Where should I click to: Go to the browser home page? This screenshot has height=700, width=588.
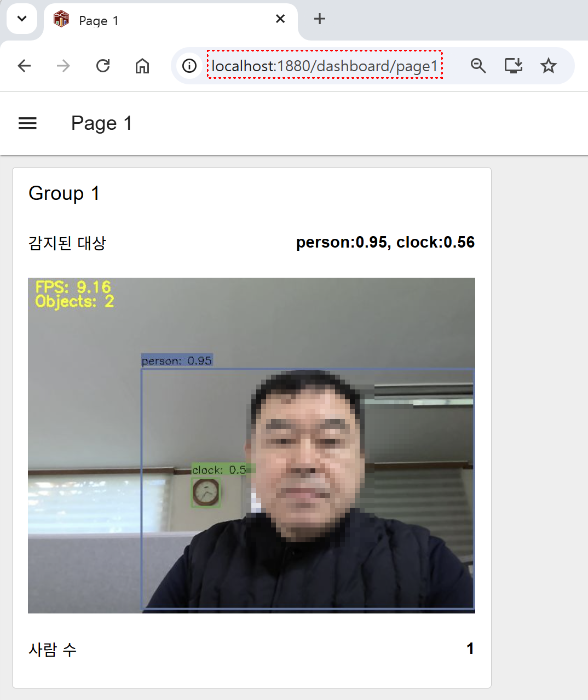(x=142, y=66)
